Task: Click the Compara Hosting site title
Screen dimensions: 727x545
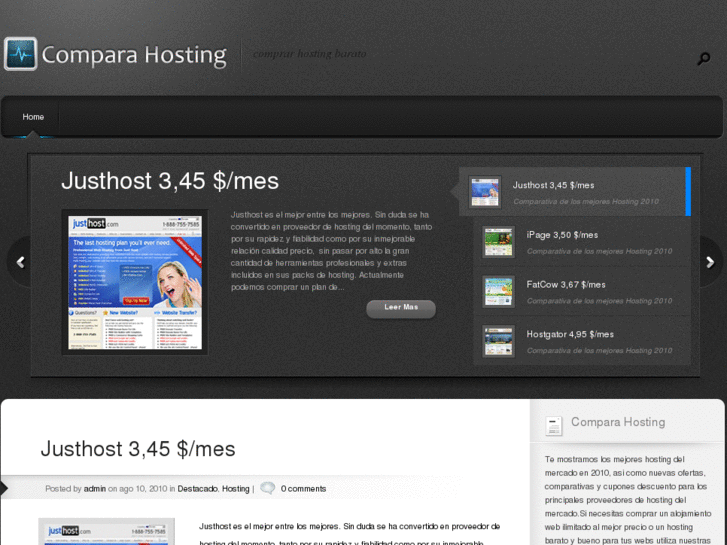Action: tap(134, 55)
